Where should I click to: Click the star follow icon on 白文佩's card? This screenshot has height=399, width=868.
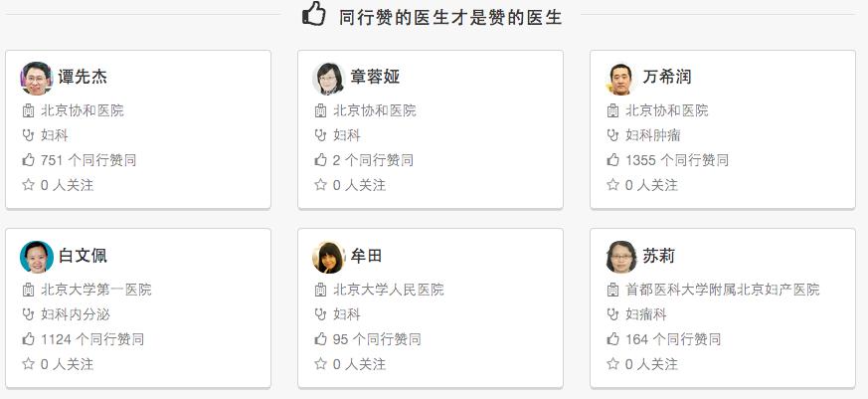(x=28, y=363)
